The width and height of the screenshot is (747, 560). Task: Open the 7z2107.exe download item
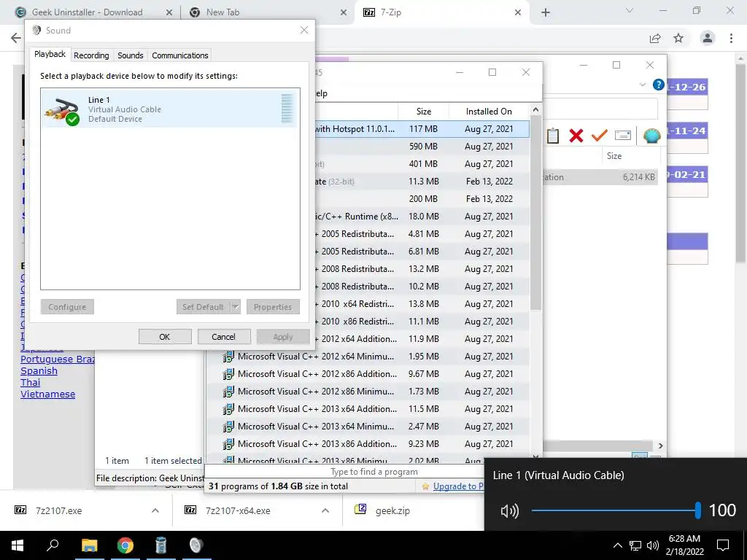click(x=58, y=510)
